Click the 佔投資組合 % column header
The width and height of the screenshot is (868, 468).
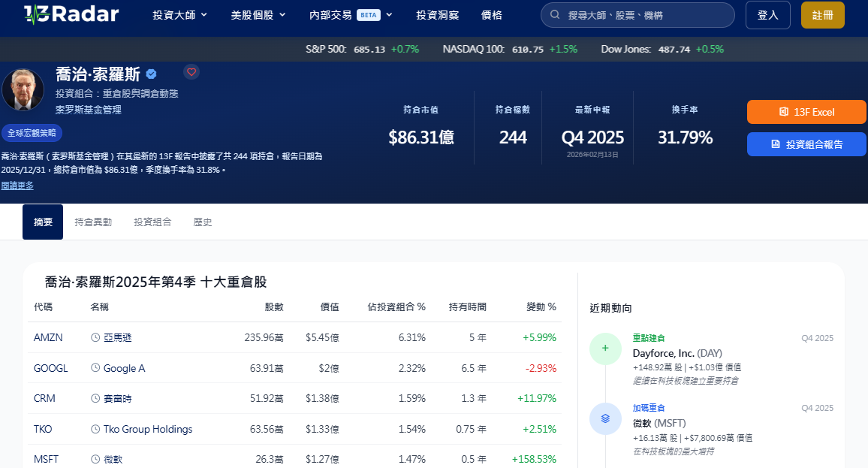click(x=396, y=306)
